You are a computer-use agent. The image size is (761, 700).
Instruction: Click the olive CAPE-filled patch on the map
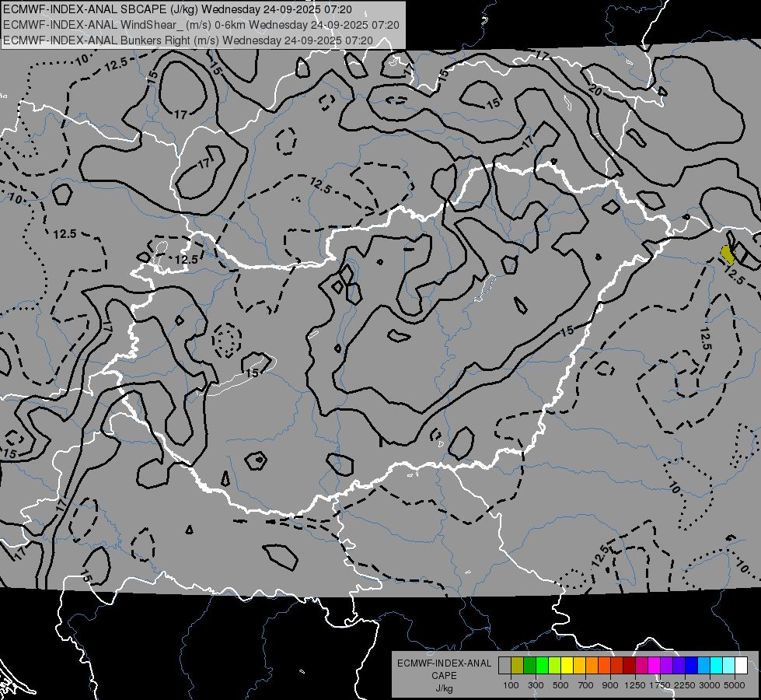point(727,254)
